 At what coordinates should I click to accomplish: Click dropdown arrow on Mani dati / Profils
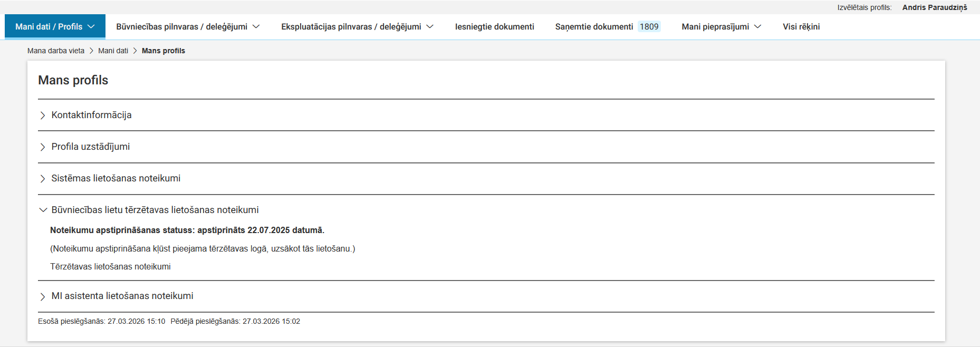(x=91, y=27)
